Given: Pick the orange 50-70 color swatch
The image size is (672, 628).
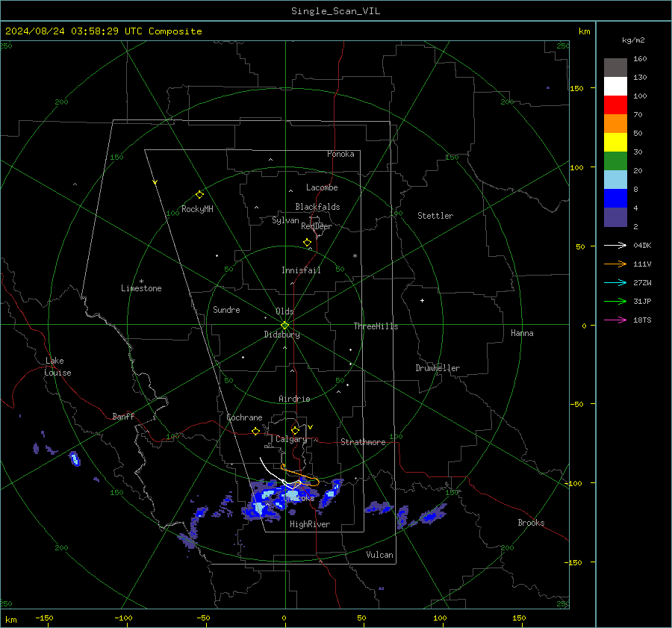Looking at the screenshot, I should point(615,124).
